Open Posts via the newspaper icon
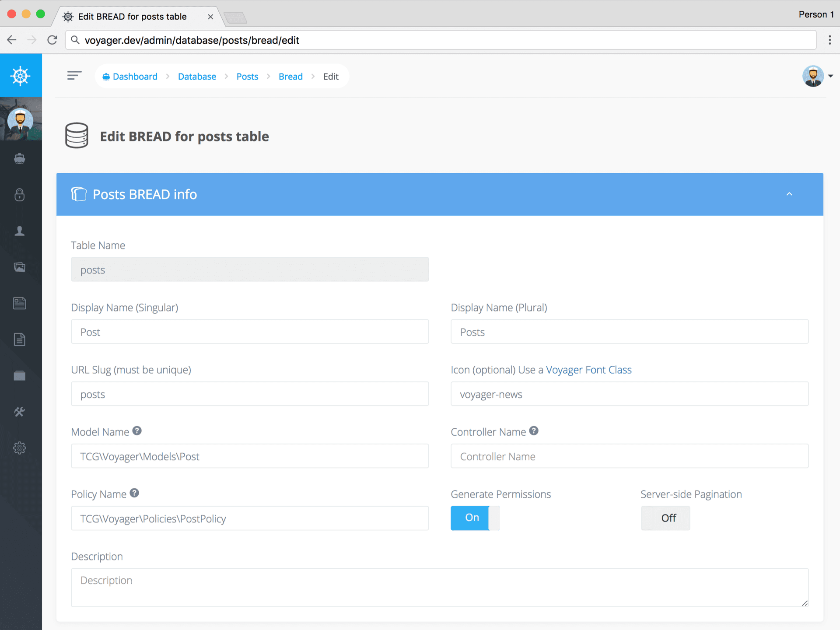The width and height of the screenshot is (840, 630). [20, 303]
